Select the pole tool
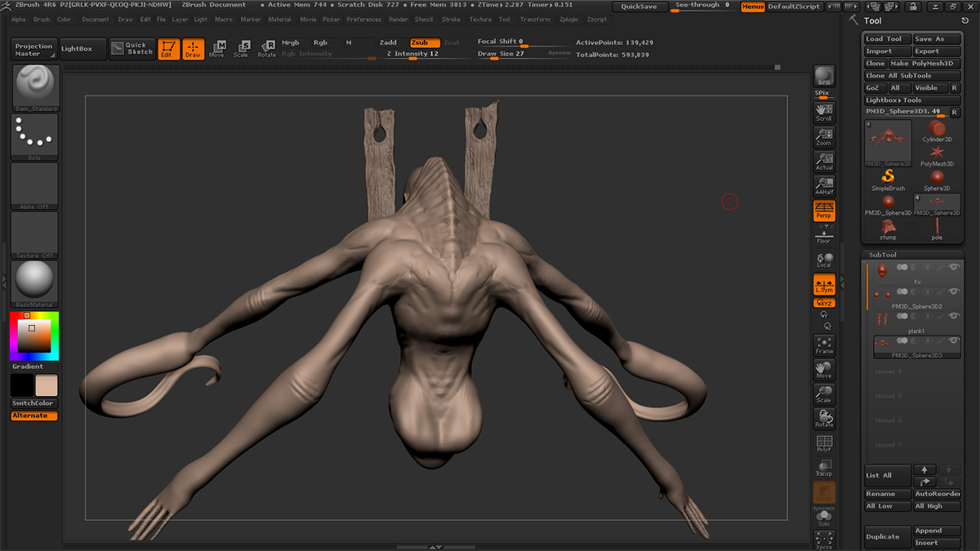980x551 pixels. coord(937,229)
